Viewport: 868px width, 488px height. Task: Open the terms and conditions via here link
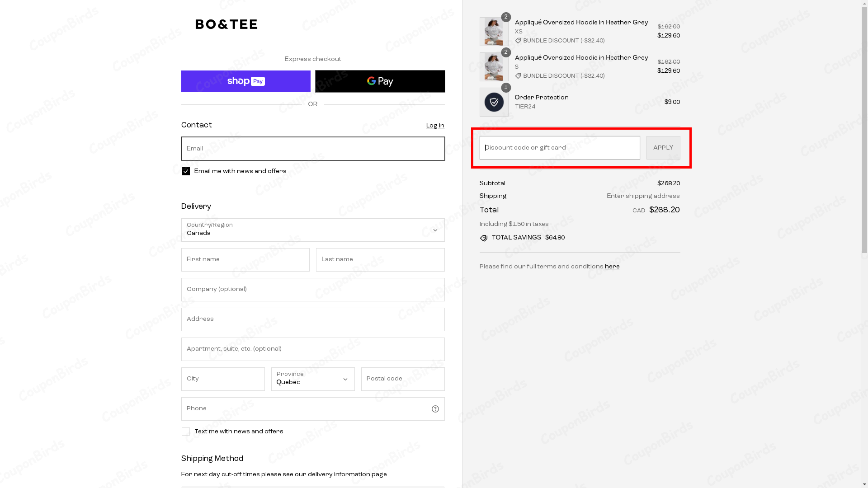(x=612, y=267)
